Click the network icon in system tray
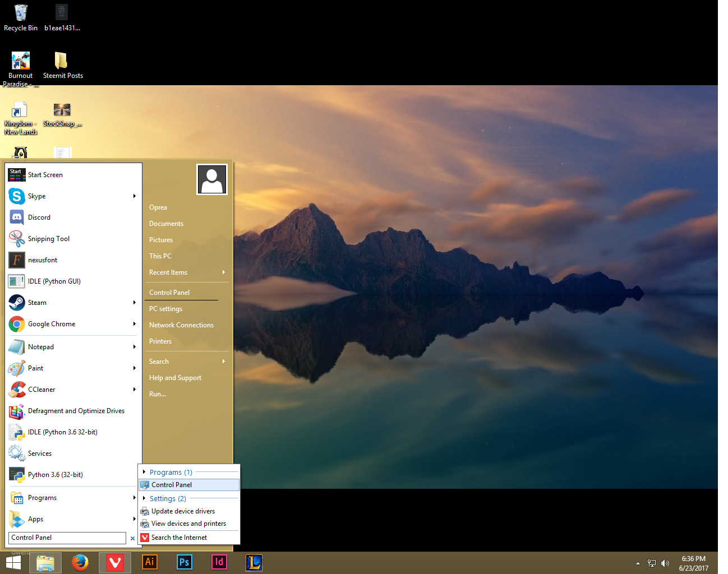Image resolution: width=728 pixels, height=574 pixels. (x=652, y=563)
